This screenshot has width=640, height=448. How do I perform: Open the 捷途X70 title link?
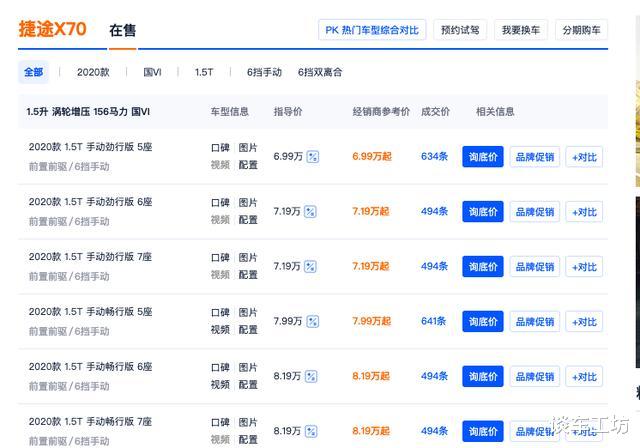coord(53,29)
